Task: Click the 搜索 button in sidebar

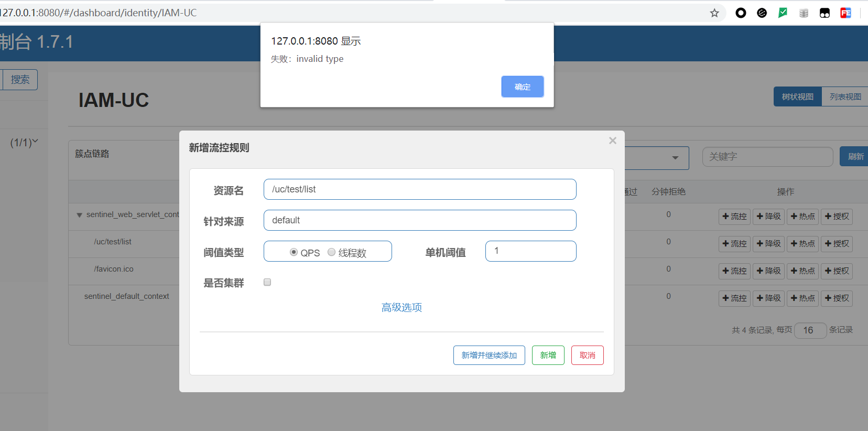Action: tap(20, 80)
